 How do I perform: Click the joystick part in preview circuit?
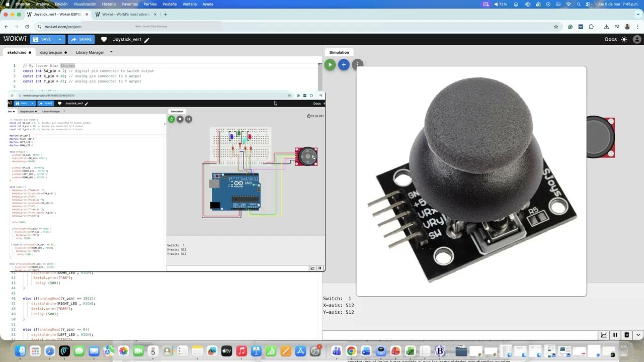click(x=306, y=157)
